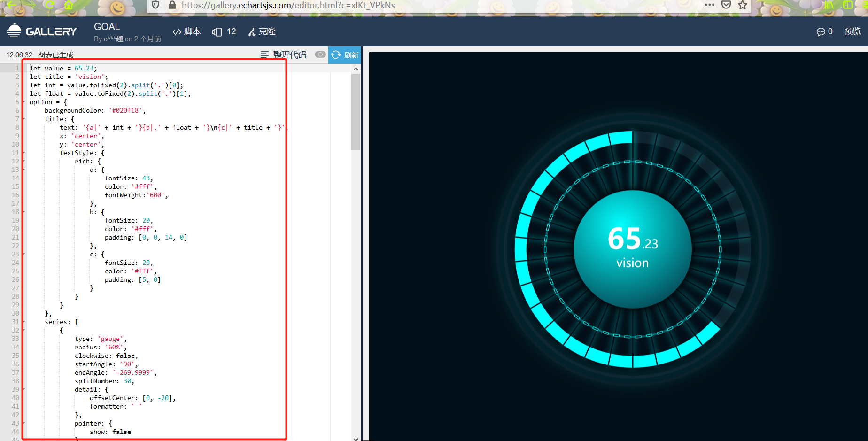Click the backgroundColor '#020f18' value
The width and height of the screenshot is (868, 441).
(x=125, y=110)
